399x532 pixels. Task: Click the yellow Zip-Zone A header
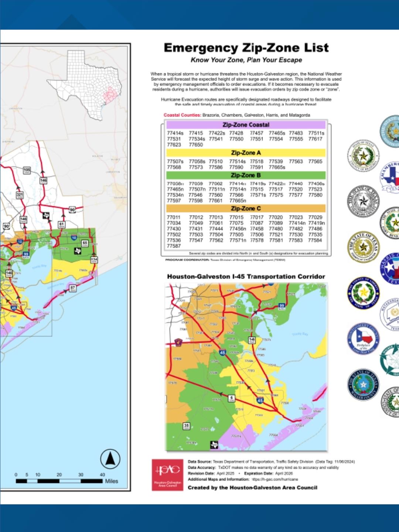[x=246, y=153]
